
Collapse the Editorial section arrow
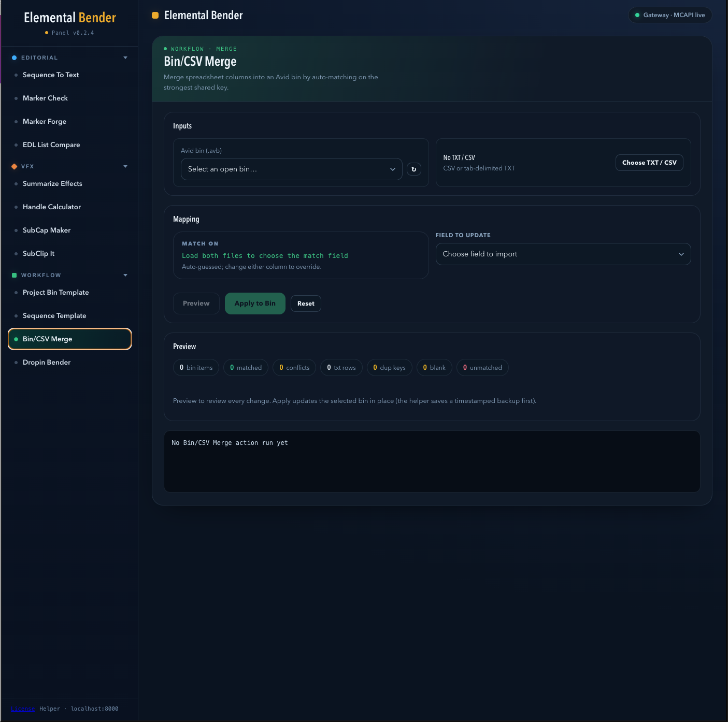(125, 58)
